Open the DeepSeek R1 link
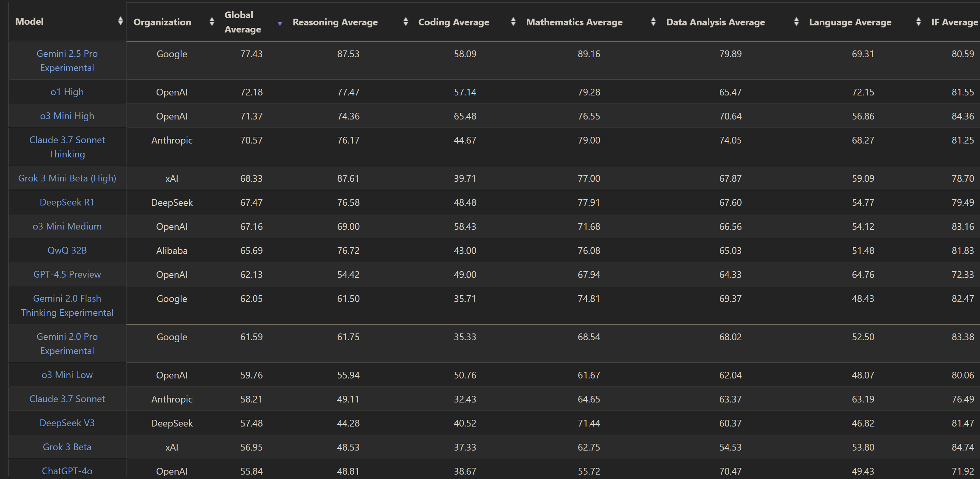Image resolution: width=980 pixels, height=479 pixels. [x=67, y=202]
